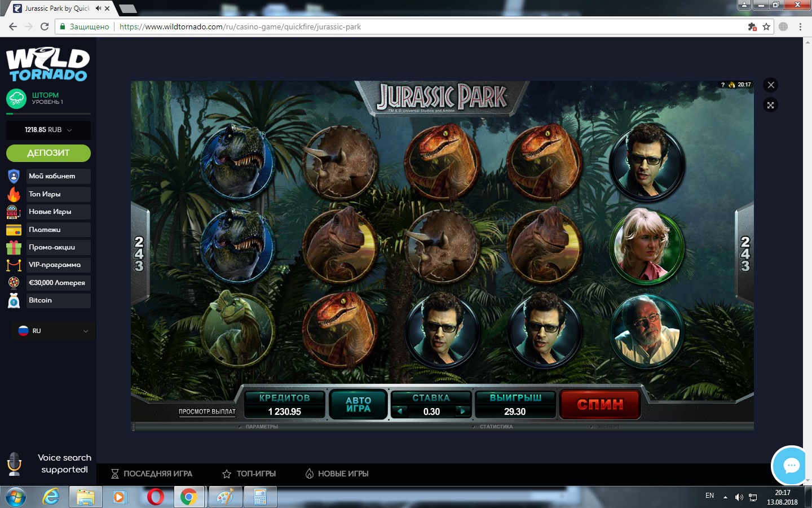Open the VIP-программа page
The width and height of the screenshot is (812, 508).
coord(58,265)
